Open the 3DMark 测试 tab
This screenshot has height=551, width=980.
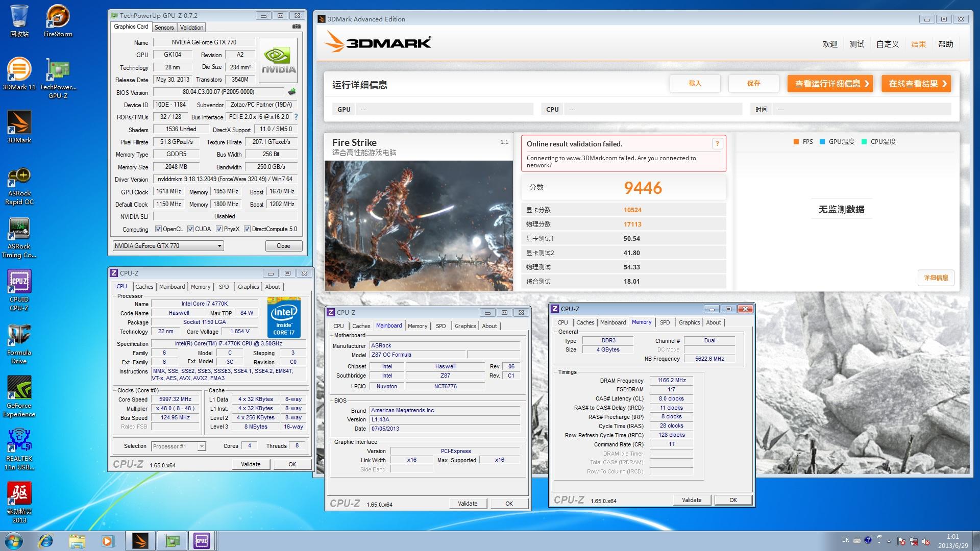click(x=856, y=44)
